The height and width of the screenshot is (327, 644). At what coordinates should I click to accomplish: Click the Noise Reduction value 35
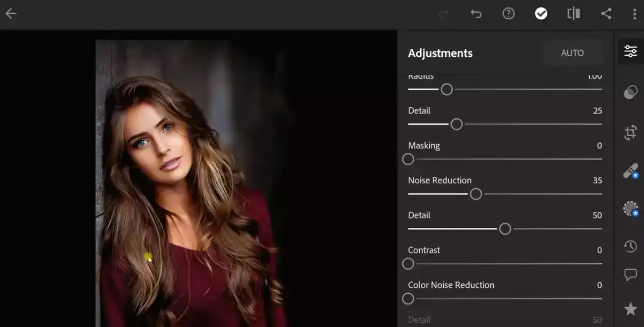tap(597, 181)
